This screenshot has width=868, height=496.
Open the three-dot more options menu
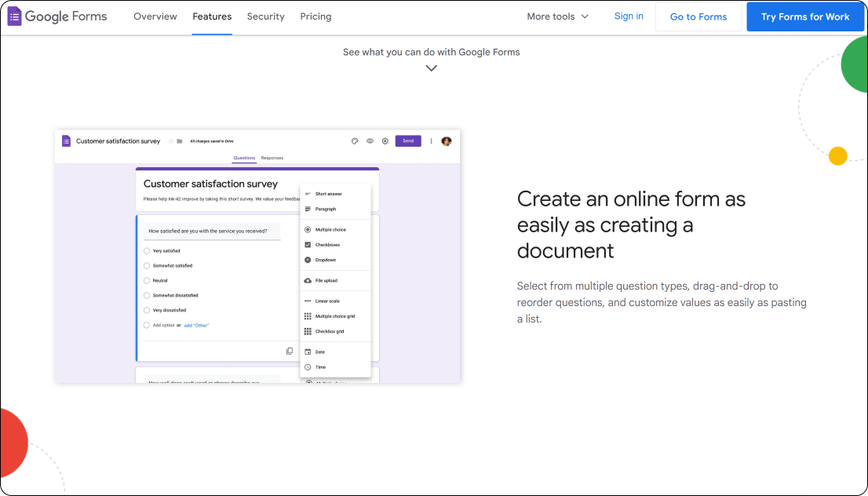tap(431, 141)
